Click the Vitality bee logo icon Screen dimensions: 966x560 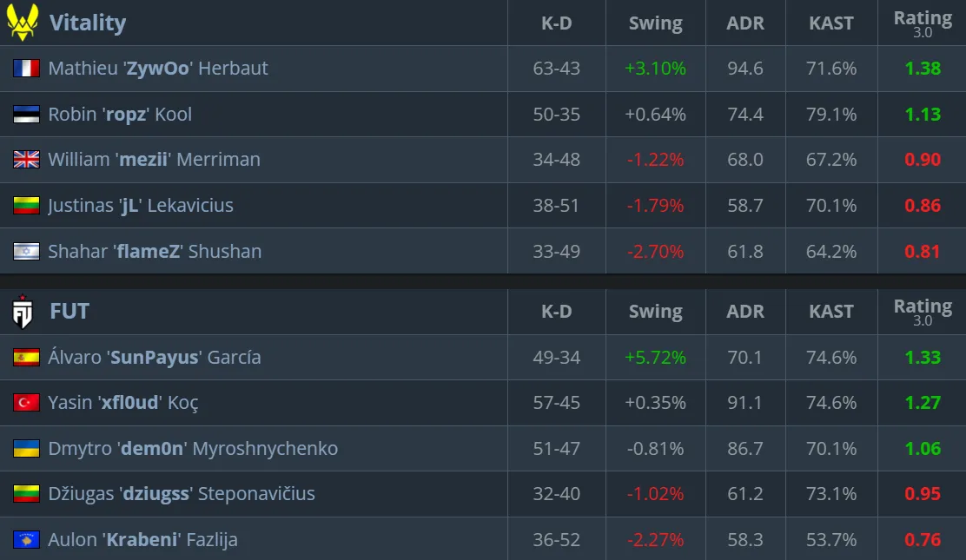pyautogui.click(x=23, y=23)
